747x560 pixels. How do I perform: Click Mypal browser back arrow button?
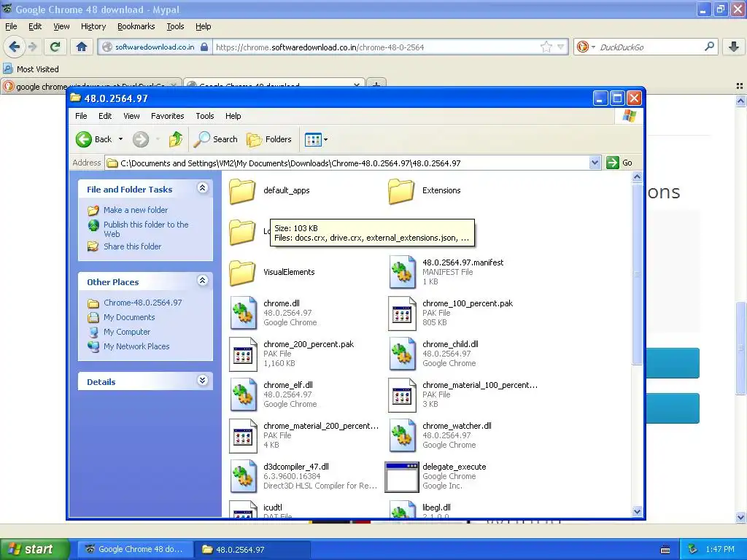tap(14, 47)
